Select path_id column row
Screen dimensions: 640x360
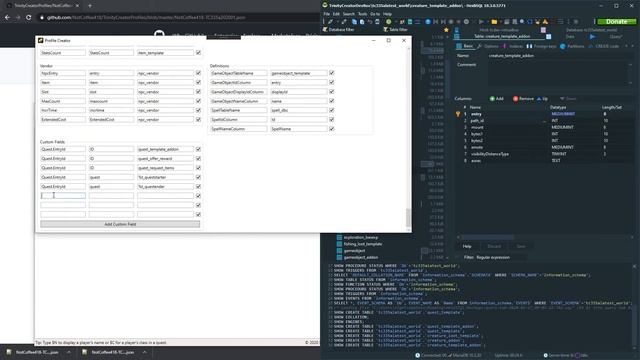(543, 121)
